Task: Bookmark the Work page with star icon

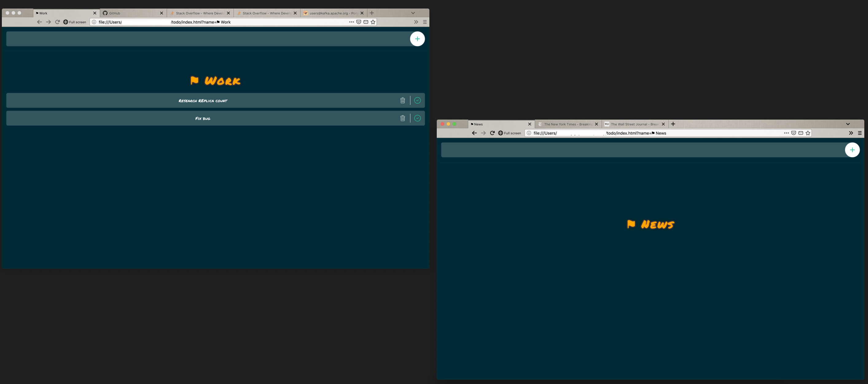Action: point(373,22)
